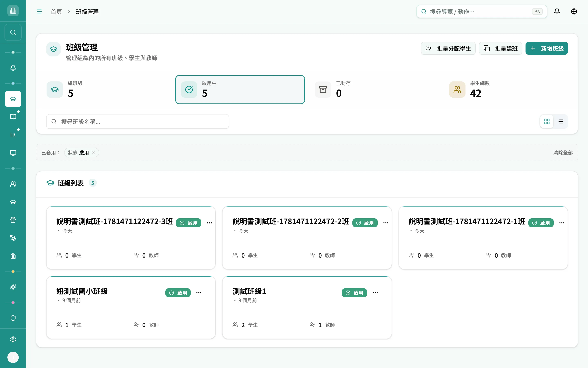Open the open-book sidebar icon
The image size is (588, 368).
coord(13,117)
